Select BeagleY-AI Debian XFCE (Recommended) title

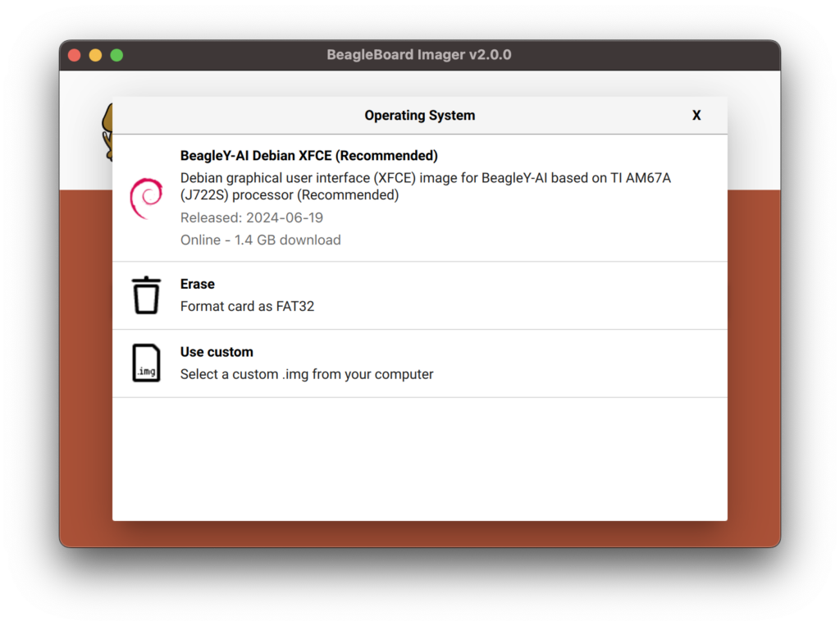pos(308,156)
